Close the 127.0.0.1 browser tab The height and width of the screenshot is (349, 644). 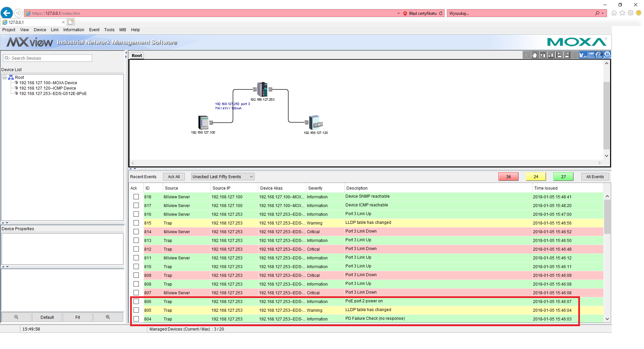(63, 22)
